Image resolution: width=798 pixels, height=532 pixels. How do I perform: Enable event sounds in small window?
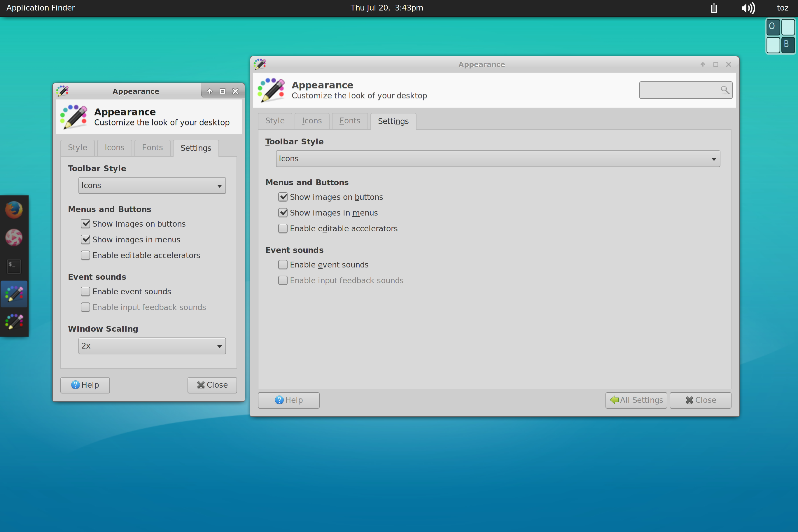coord(85,291)
